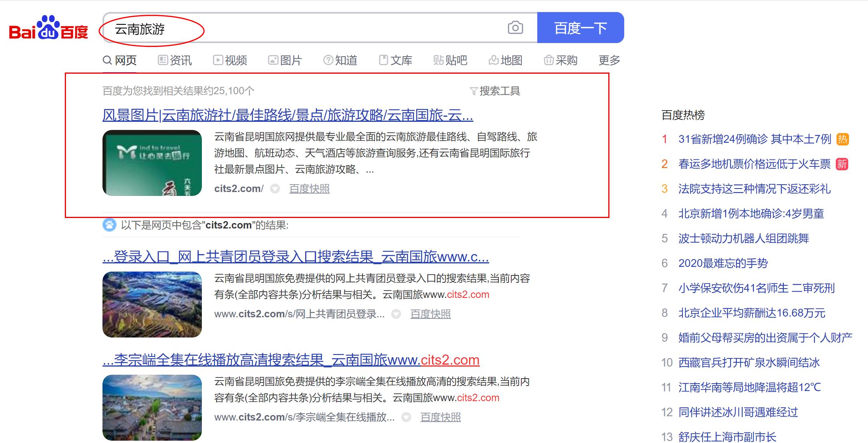The image size is (868, 443).
Task: Click the Baidu paw icon beside cits2.com notice
Action: coord(109,225)
